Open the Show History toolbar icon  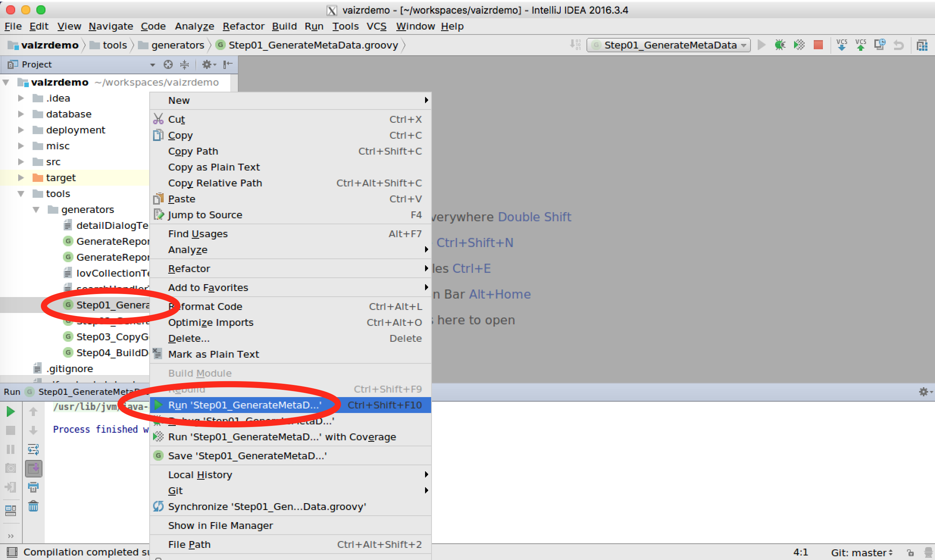click(880, 45)
